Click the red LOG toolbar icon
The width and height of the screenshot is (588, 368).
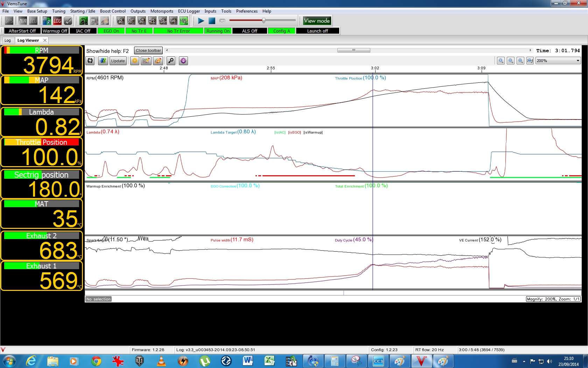tap(57, 21)
